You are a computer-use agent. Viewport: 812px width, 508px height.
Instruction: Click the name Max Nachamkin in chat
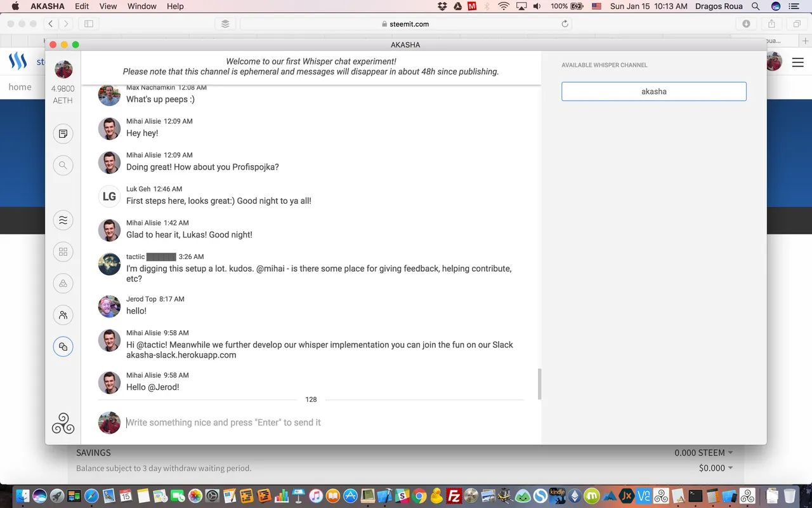click(150, 88)
